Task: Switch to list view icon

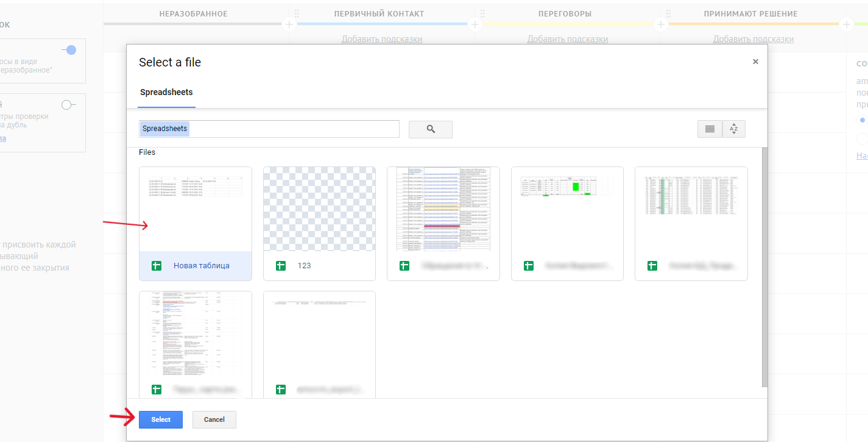Action: (710, 129)
